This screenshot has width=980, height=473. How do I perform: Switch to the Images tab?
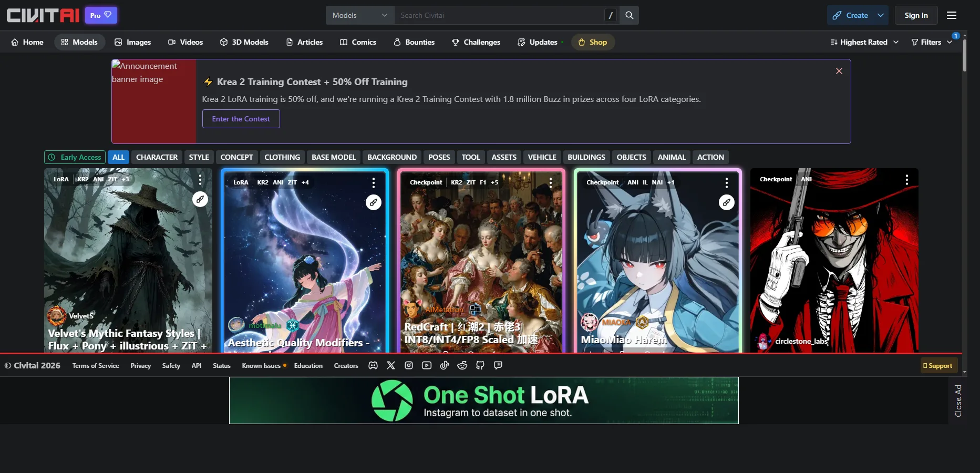[x=133, y=42]
